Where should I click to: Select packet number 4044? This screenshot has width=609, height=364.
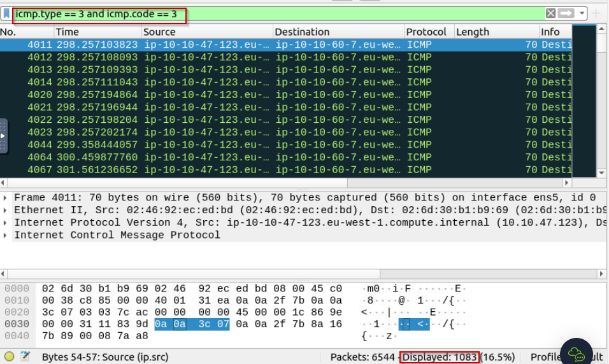[286, 144]
